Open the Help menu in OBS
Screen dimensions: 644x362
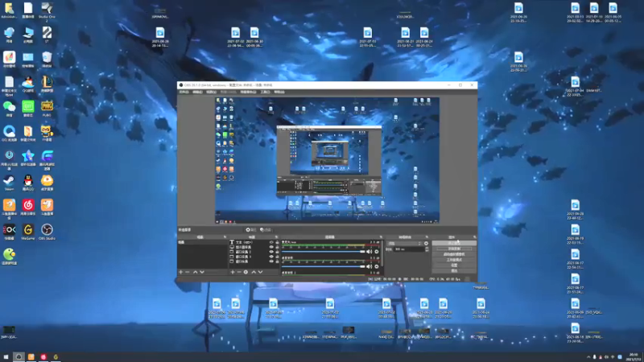click(x=279, y=92)
